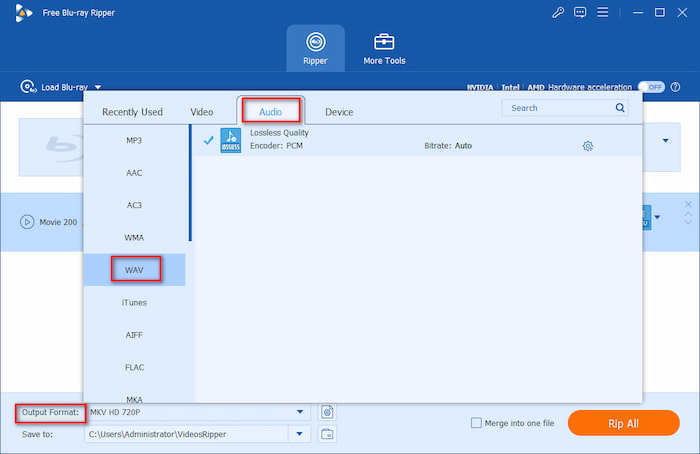
Task: Remove the Movie 200 item
Action: pos(688,204)
